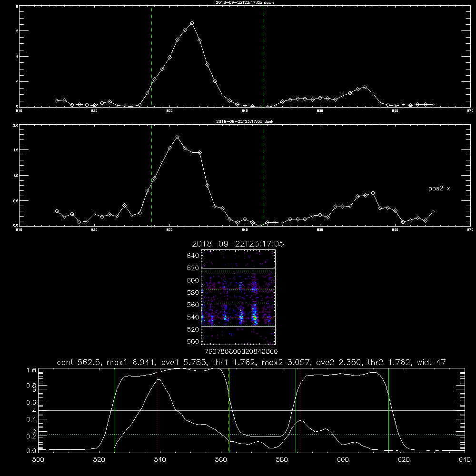Click the 640 label on the image y-axis

click(x=193, y=256)
